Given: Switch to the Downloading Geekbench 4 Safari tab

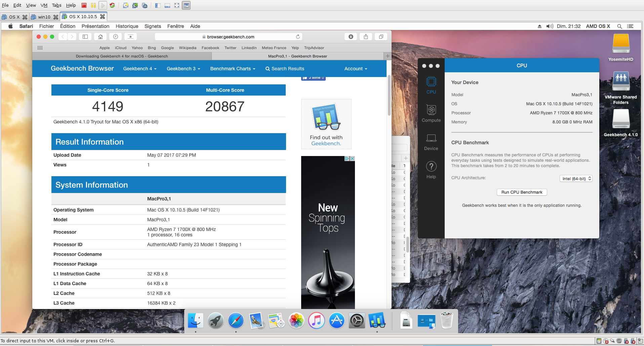Looking at the screenshot, I should tap(122, 56).
